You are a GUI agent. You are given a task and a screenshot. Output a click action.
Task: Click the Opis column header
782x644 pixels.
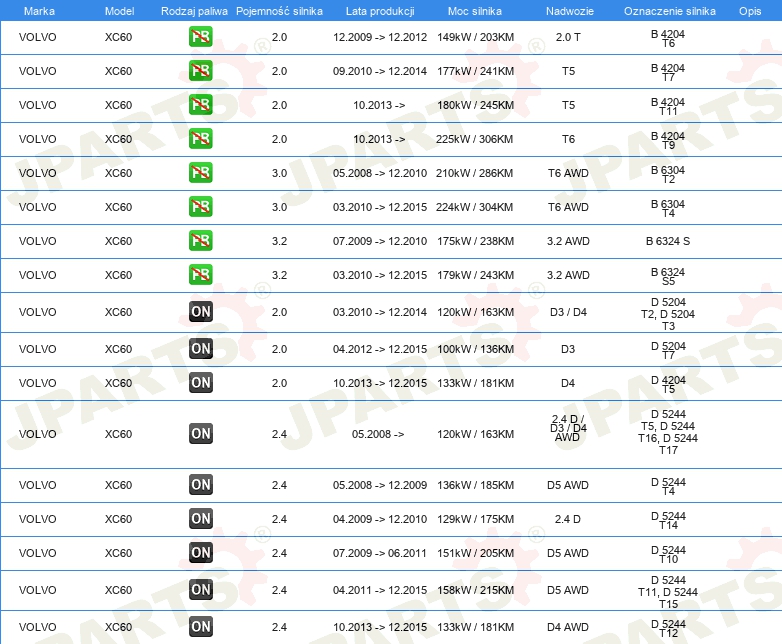click(x=750, y=11)
